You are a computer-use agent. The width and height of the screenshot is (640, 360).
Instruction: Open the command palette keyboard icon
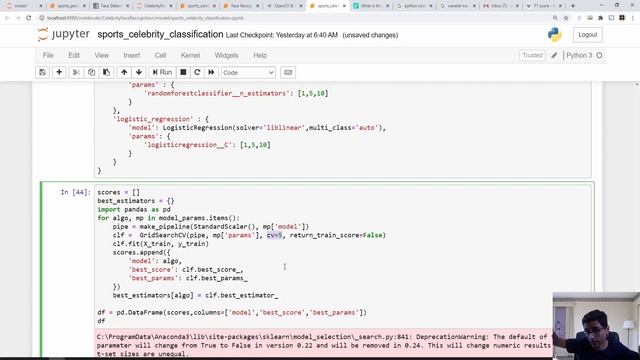(288, 72)
